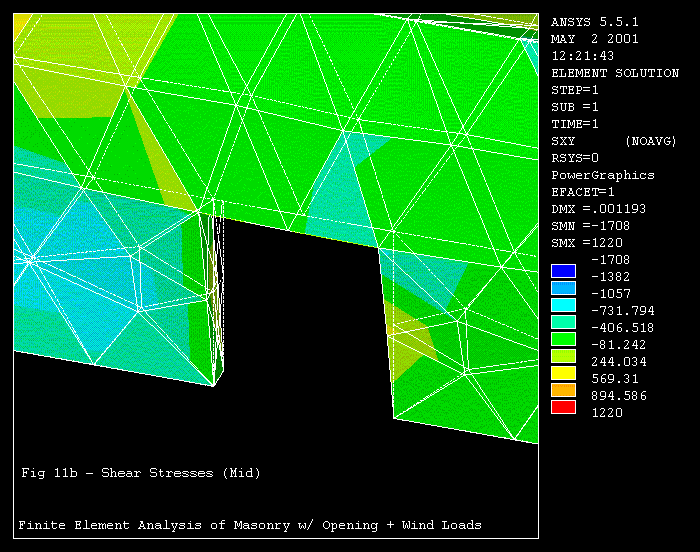This screenshot has height=552, width=700.
Task: Click the PowerGraphics label
Action: point(603,175)
